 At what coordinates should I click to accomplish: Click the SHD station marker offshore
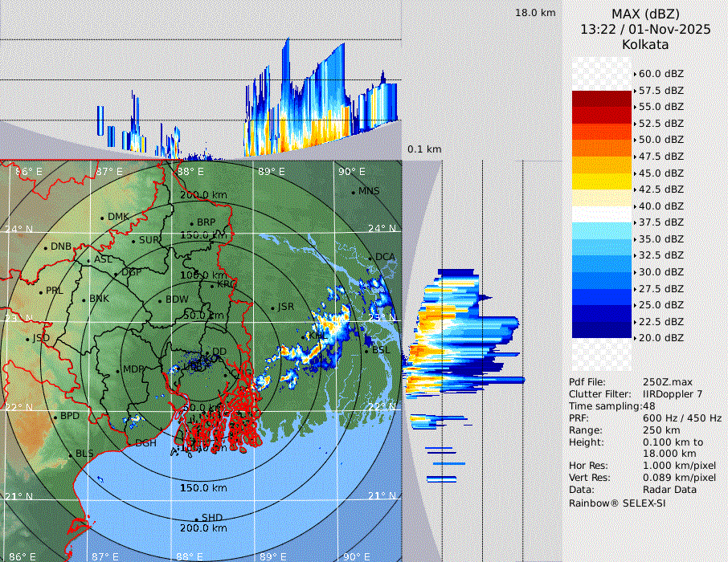coord(197,518)
